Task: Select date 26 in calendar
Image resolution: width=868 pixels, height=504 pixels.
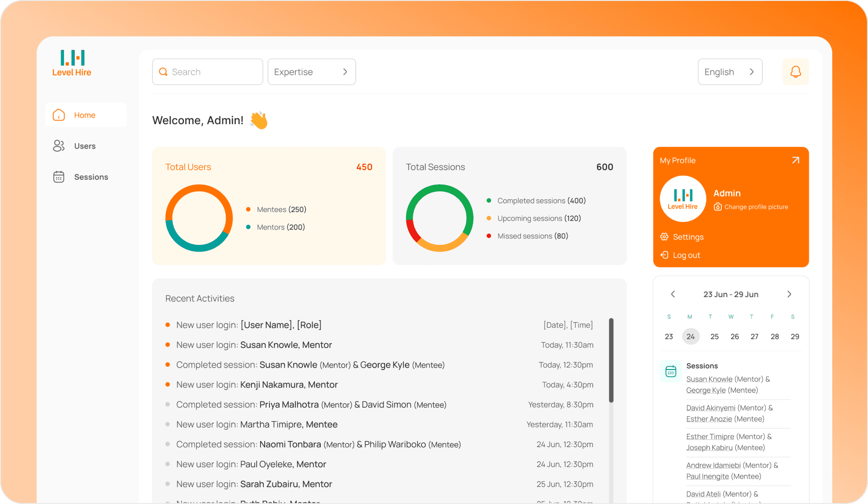Action: [735, 337]
